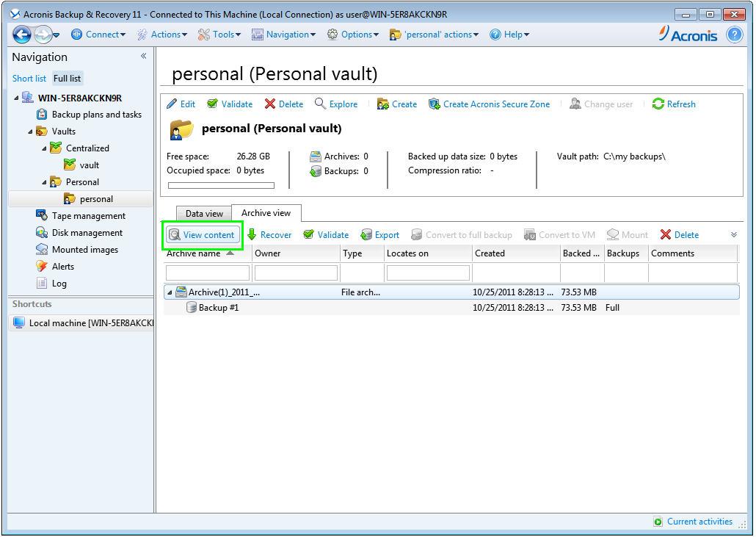Click Validate in archive toolbar

click(x=326, y=235)
